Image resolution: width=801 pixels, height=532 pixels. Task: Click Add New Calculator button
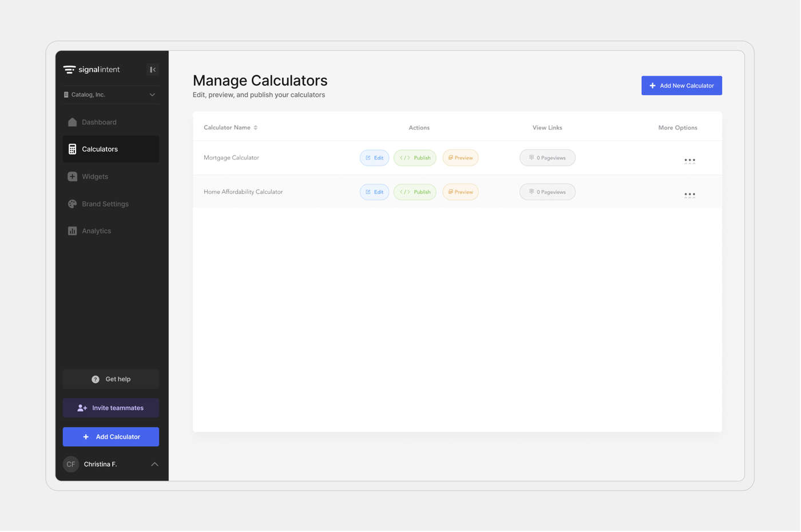(x=681, y=86)
